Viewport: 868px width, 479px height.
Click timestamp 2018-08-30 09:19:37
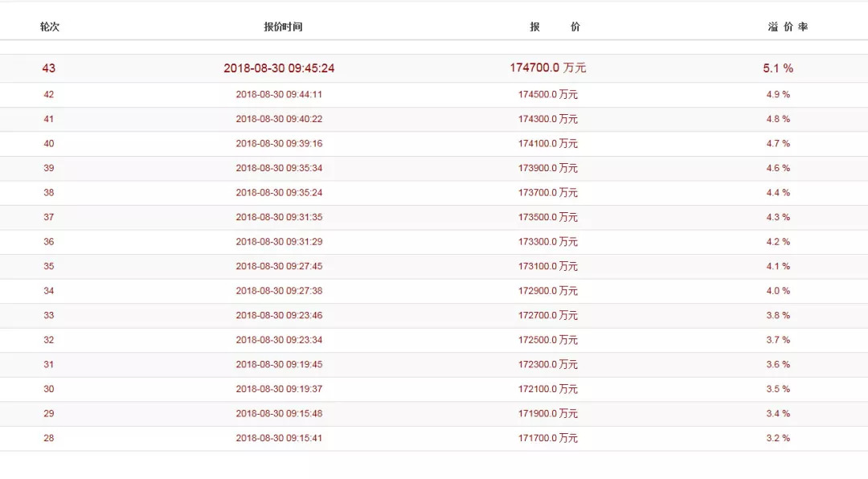pos(279,389)
